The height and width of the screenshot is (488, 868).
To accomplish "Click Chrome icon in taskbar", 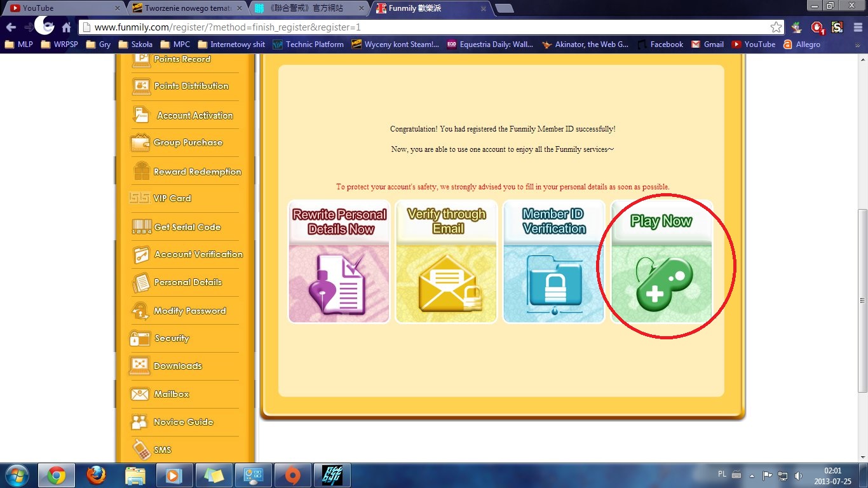I will 56,475.
